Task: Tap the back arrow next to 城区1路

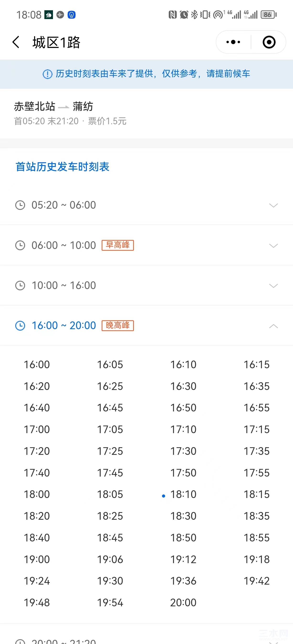Action: click(16, 42)
